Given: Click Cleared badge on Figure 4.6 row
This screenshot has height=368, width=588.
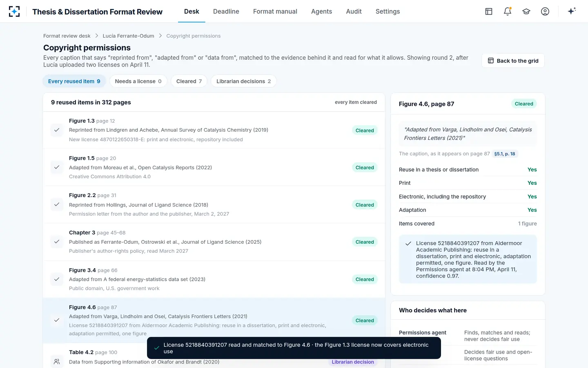Looking at the screenshot, I should 365,320.
